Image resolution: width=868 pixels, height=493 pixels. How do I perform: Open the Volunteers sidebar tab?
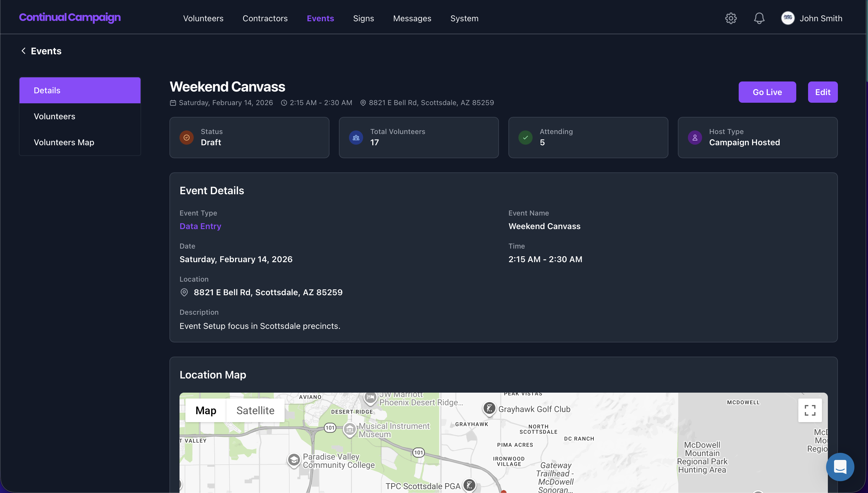pos(55,117)
